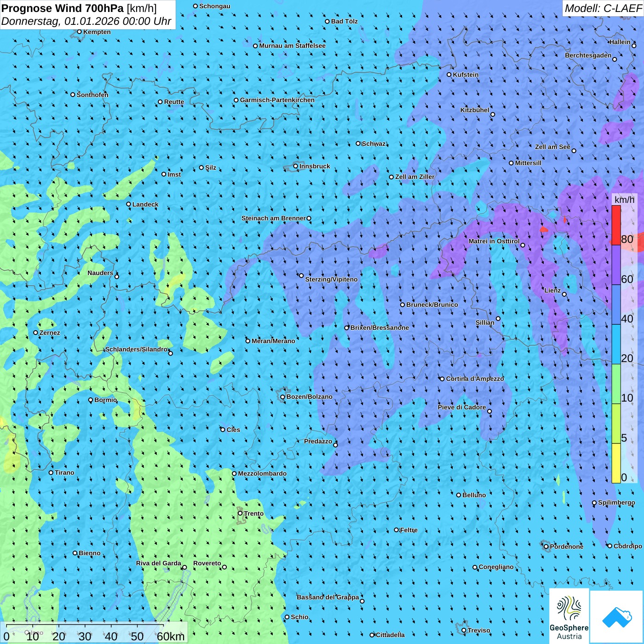This screenshot has width=644, height=644.
Task: Select the green 10-20 km/h legend color
Action: click(x=616, y=384)
